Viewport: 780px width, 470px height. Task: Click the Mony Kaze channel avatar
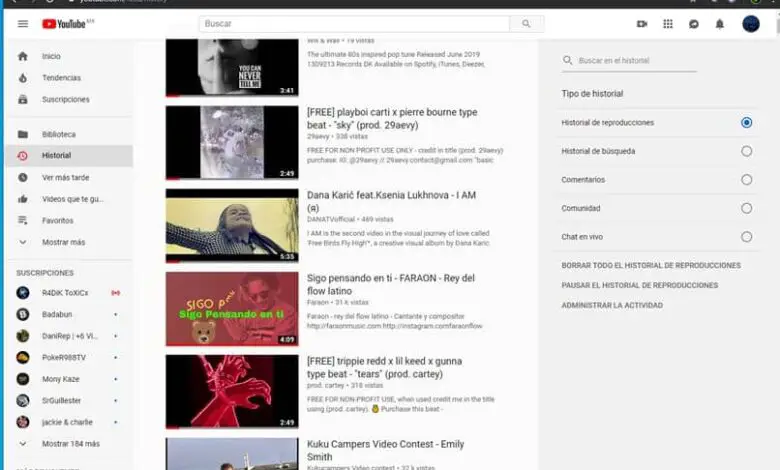pyautogui.click(x=23, y=379)
